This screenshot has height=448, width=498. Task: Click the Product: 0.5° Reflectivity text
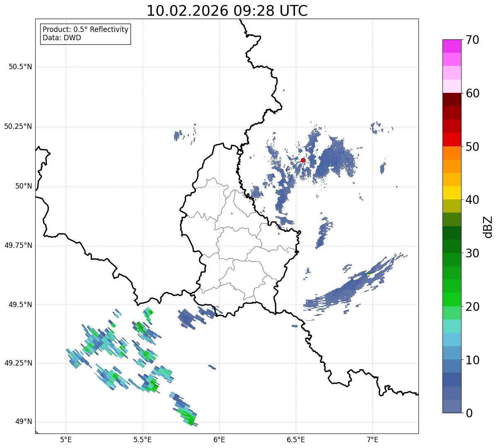pyautogui.click(x=85, y=30)
